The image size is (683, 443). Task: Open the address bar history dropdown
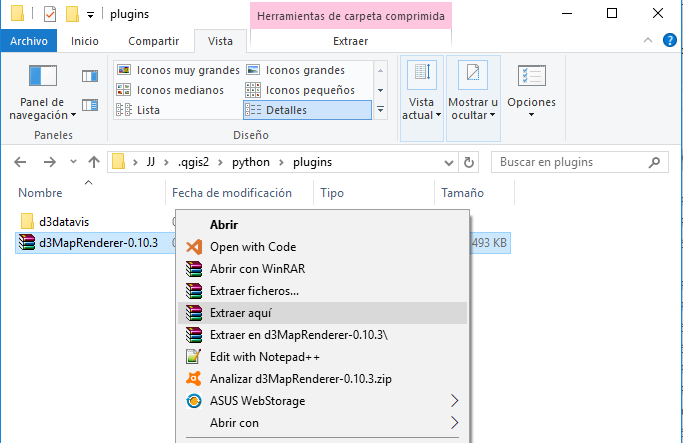[x=449, y=163]
